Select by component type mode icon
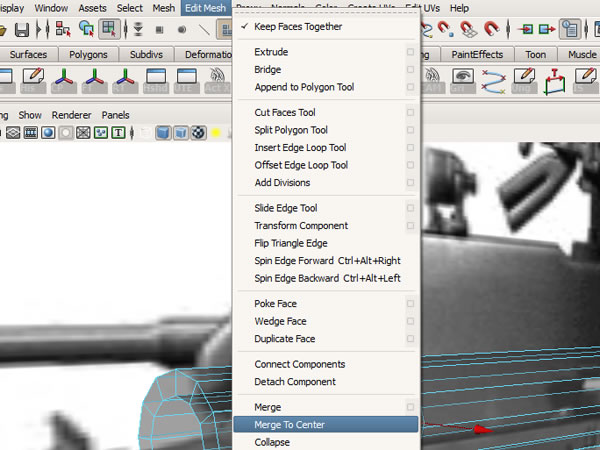Image resolution: width=600 pixels, height=450 pixels. pyautogui.click(x=109, y=29)
